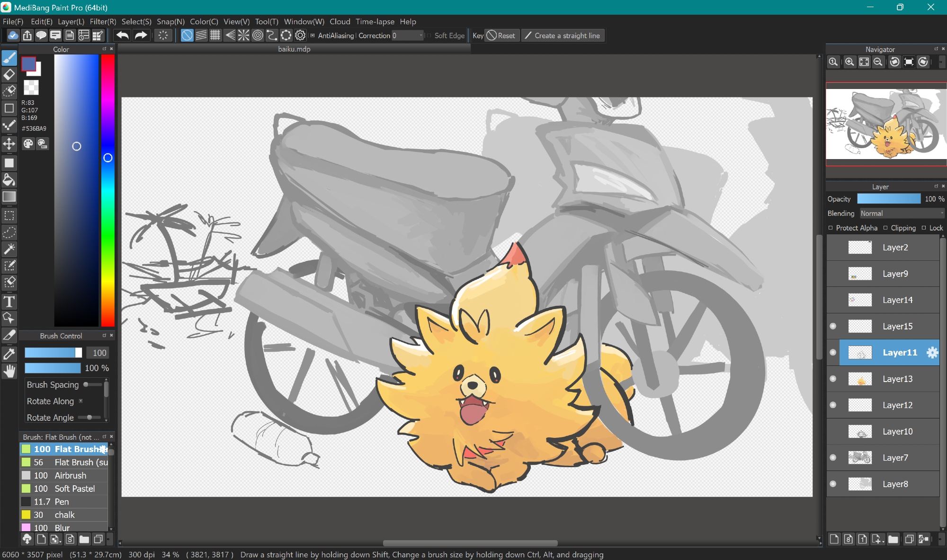Select the Magic Wand tool
This screenshot has width=947, height=560.
[9, 249]
